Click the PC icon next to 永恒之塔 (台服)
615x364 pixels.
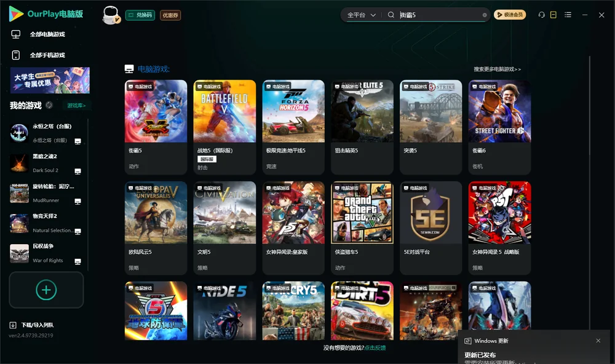(77, 141)
